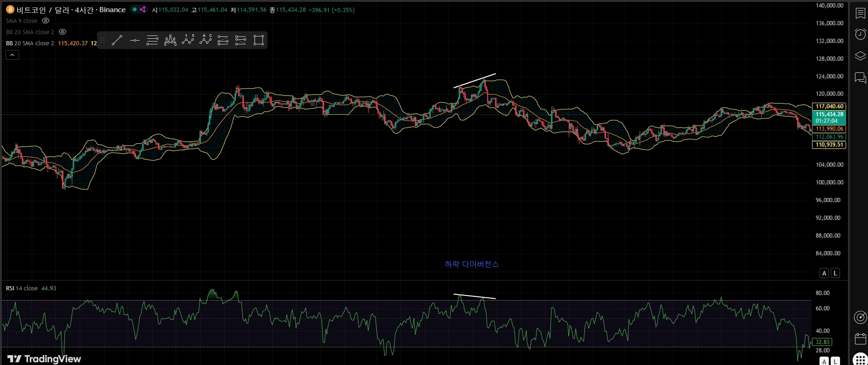Image resolution: width=868 pixels, height=365 pixels.
Task: Select the Trend Line drawing tool
Action: [x=117, y=40]
